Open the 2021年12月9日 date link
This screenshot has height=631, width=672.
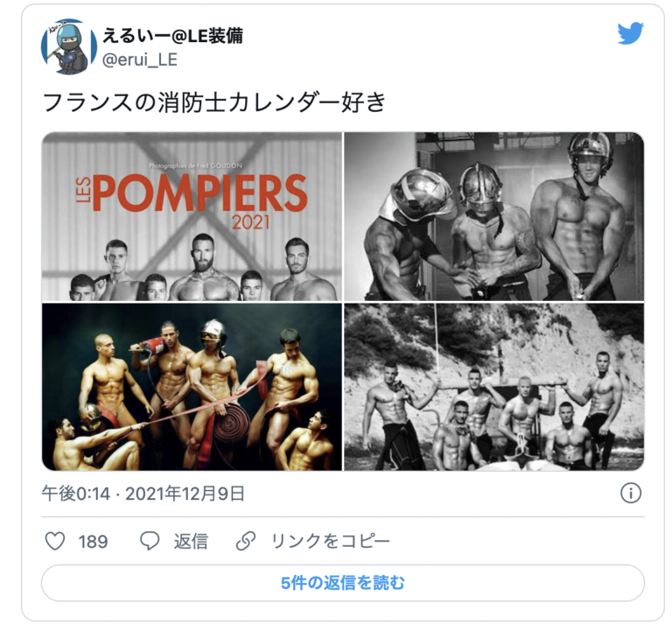[185, 494]
